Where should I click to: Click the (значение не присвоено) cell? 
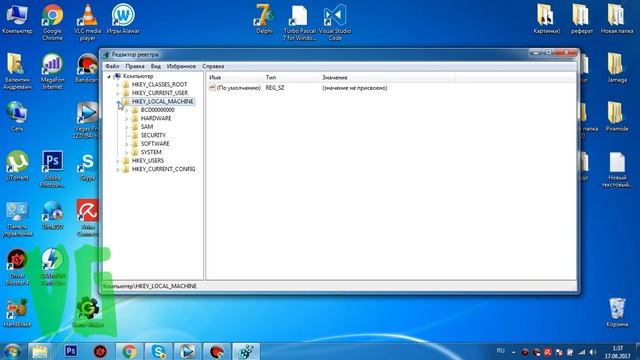coord(355,88)
